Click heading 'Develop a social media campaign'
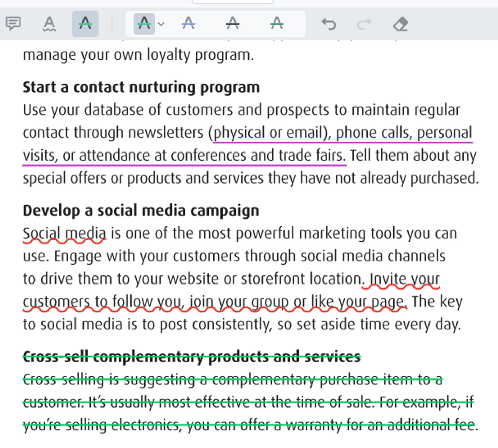This screenshot has height=448, width=498. point(141,211)
